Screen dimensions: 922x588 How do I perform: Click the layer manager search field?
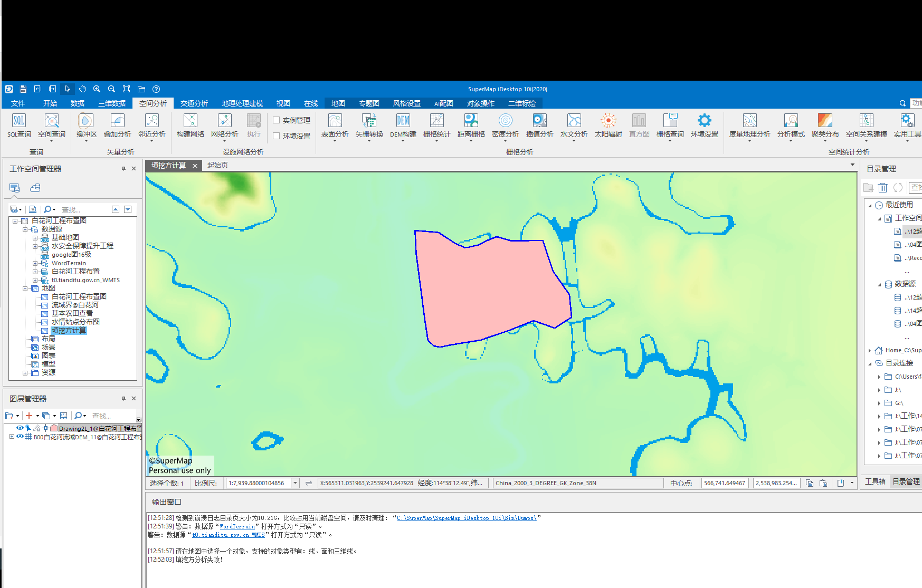113,416
